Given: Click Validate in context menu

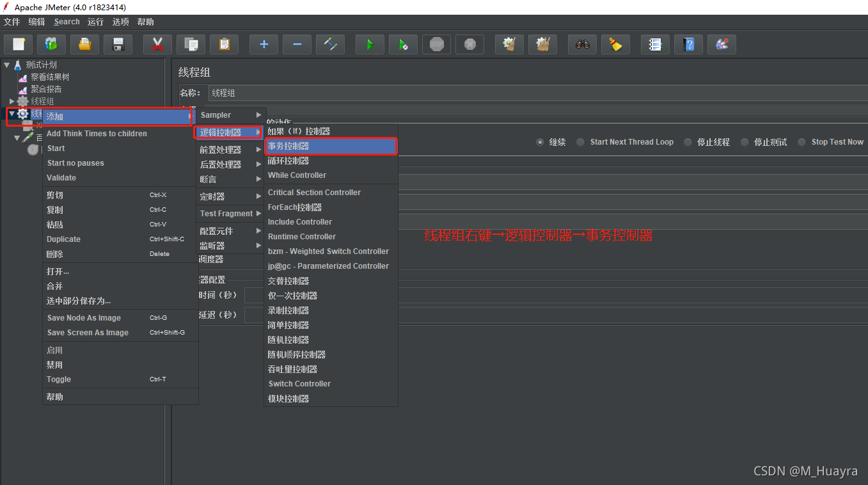Looking at the screenshot, I should tap(120, 178).
